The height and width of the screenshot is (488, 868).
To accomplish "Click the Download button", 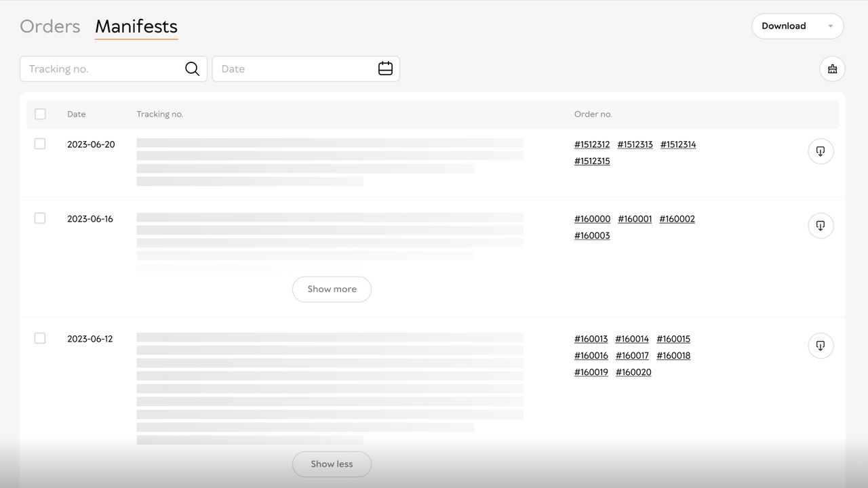I will click(783, 26).
